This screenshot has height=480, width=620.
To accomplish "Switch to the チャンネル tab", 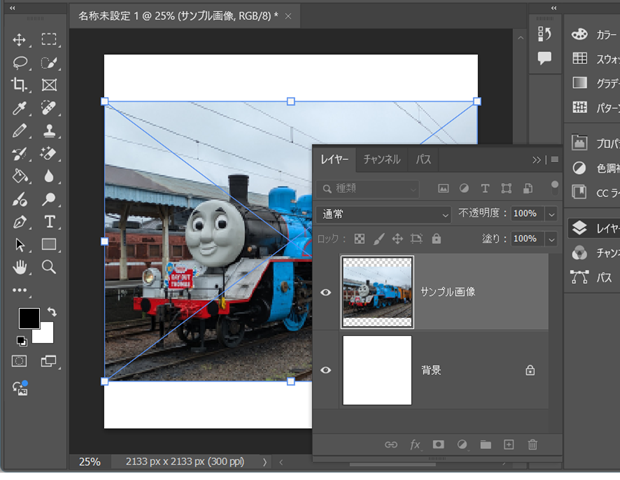I will pos(382,160).
